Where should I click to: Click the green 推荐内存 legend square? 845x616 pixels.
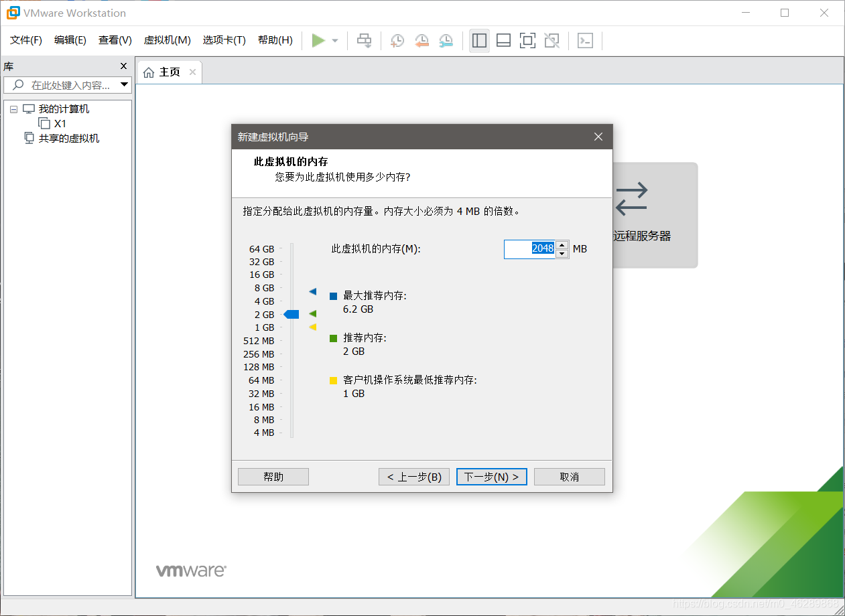point(333,338)
